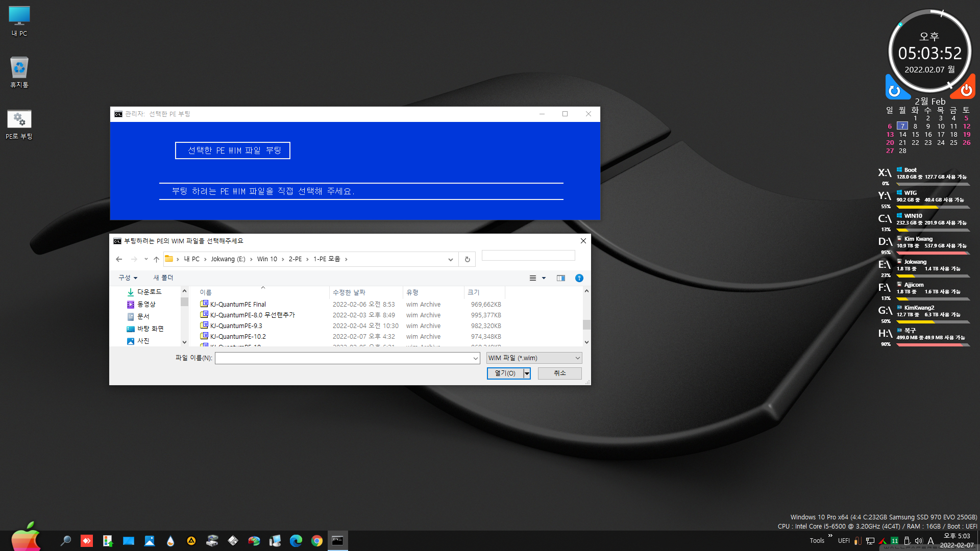The image size is (980, 551).
Task: Open the computer management taskbar icon
Action: coord(275,541)
